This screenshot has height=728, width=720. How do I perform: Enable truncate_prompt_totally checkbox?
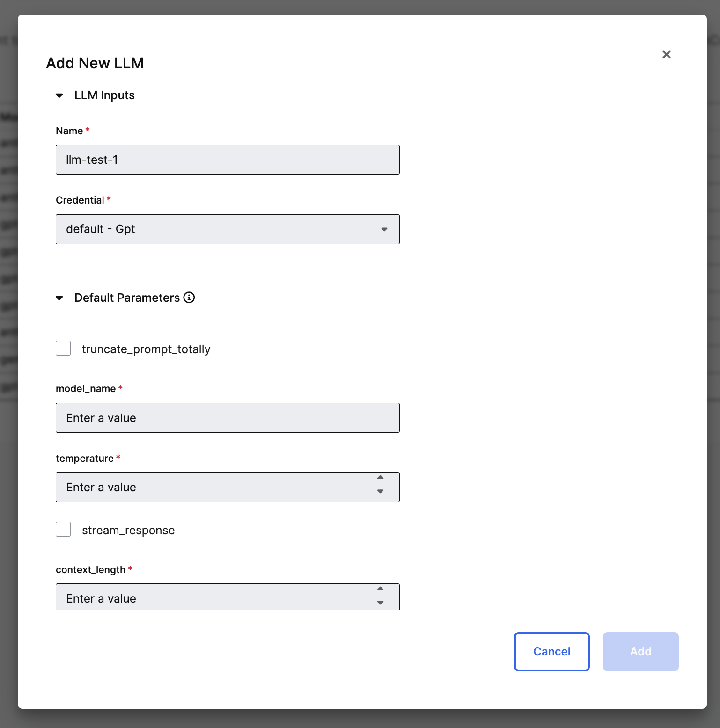click(x=63, y=349)
